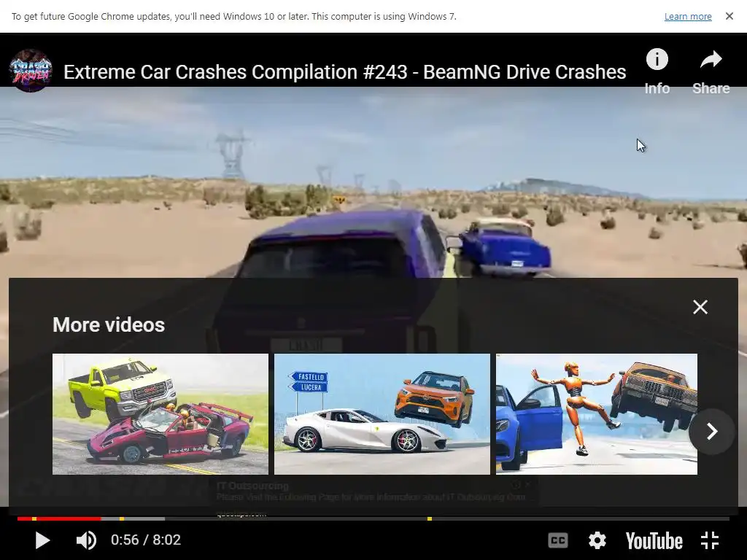The width and height of the screenshot is (747, 560).
Task: Open the green GMC truck crash thumbnail
Action: [160, 414]
